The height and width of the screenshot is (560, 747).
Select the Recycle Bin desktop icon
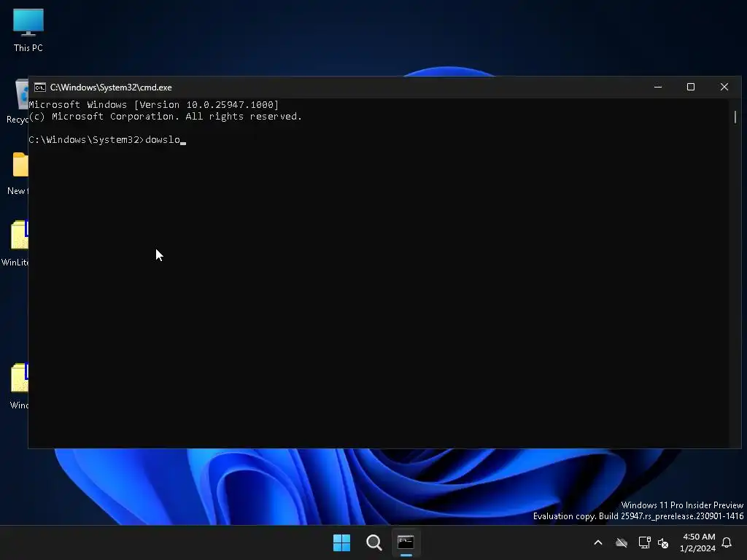click(x=18, y=101)
